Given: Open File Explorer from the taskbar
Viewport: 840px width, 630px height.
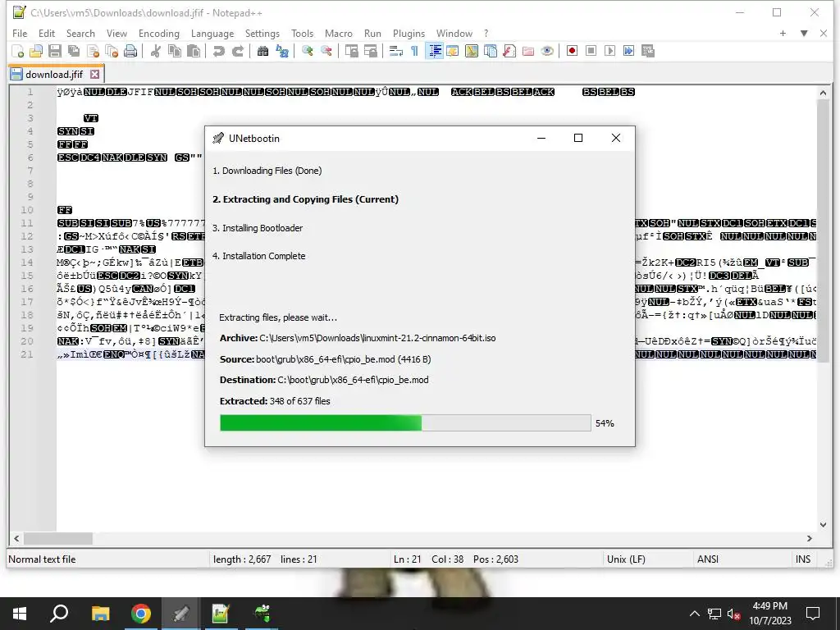Looking at the screenshot, I should [100, 614].
